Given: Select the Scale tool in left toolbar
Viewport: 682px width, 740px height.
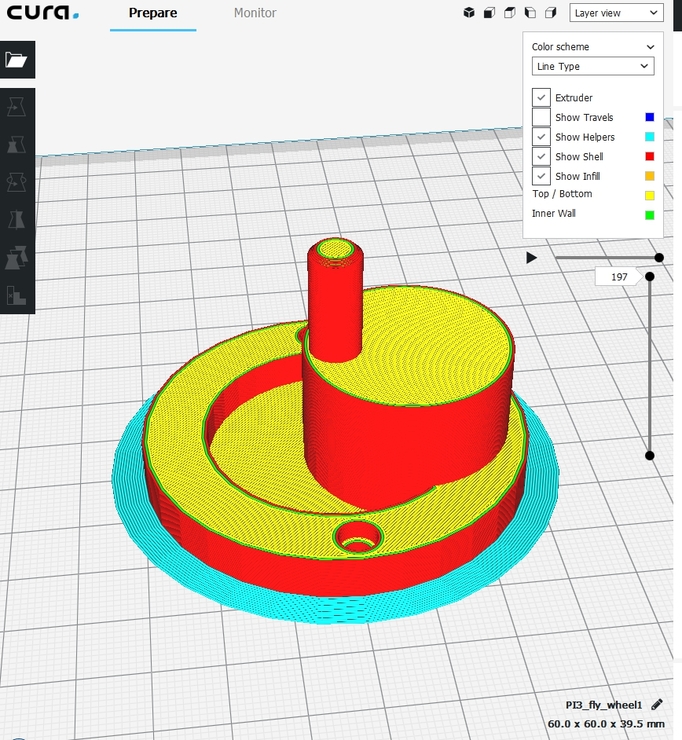Looking at the screenshot, I should [x=16, y=144].
